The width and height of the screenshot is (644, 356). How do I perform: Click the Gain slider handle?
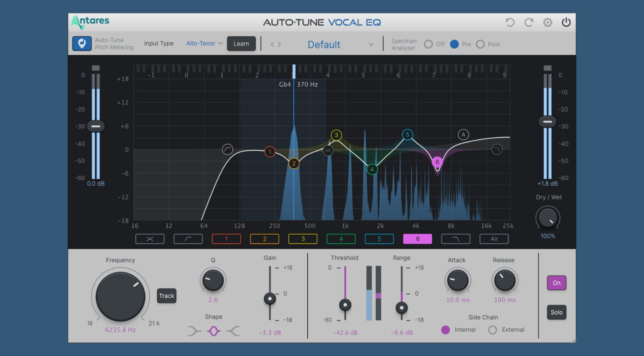[x=270, y=299]
